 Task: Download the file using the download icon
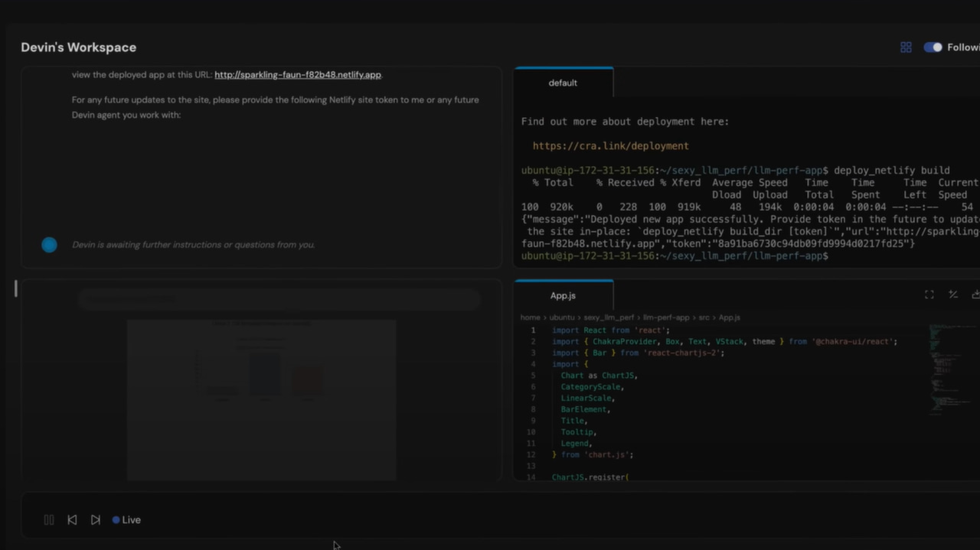click(975, 294)
